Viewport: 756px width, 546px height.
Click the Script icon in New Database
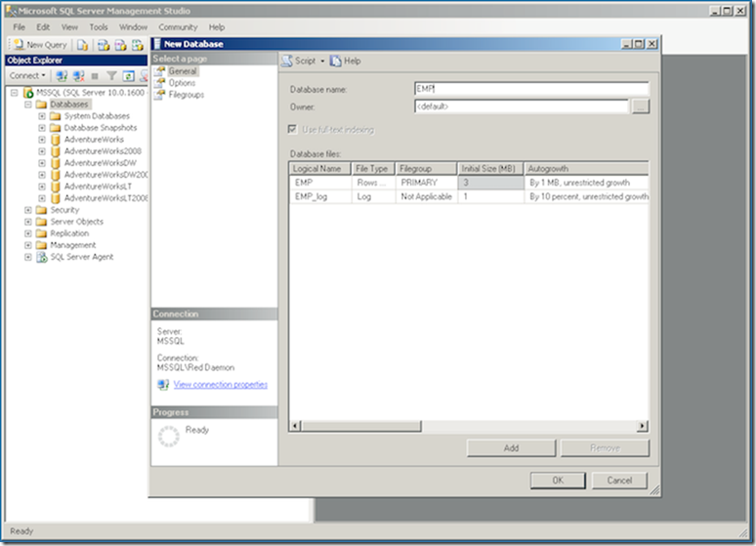coord(287,61)
